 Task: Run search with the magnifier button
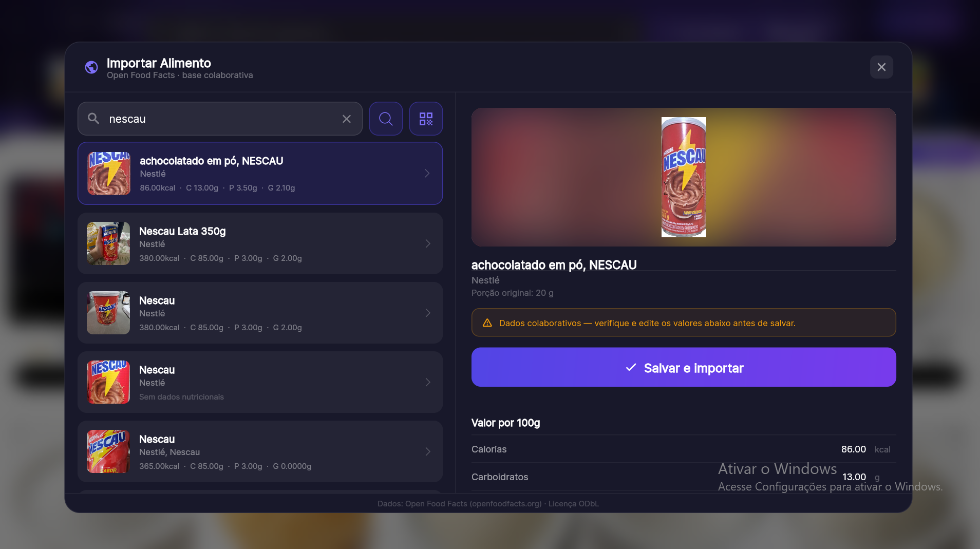click(x=386, y=119)
